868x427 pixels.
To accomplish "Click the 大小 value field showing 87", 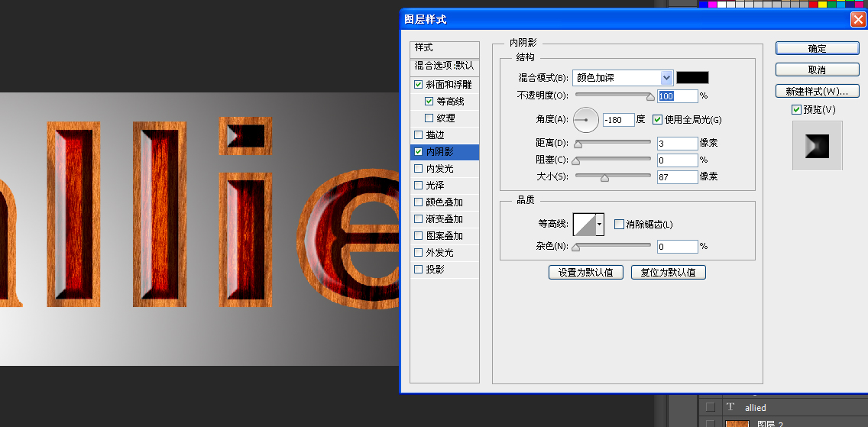I will 678,177.
